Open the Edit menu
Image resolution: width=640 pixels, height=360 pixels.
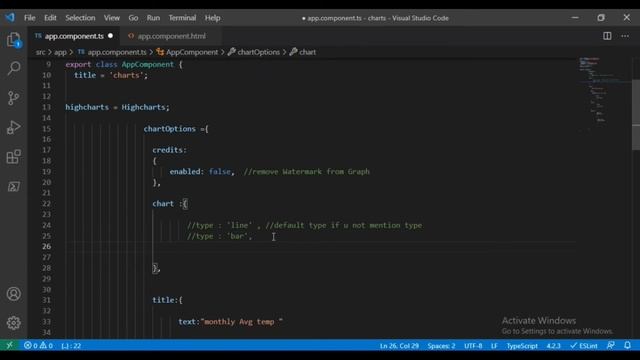(50, 18)
